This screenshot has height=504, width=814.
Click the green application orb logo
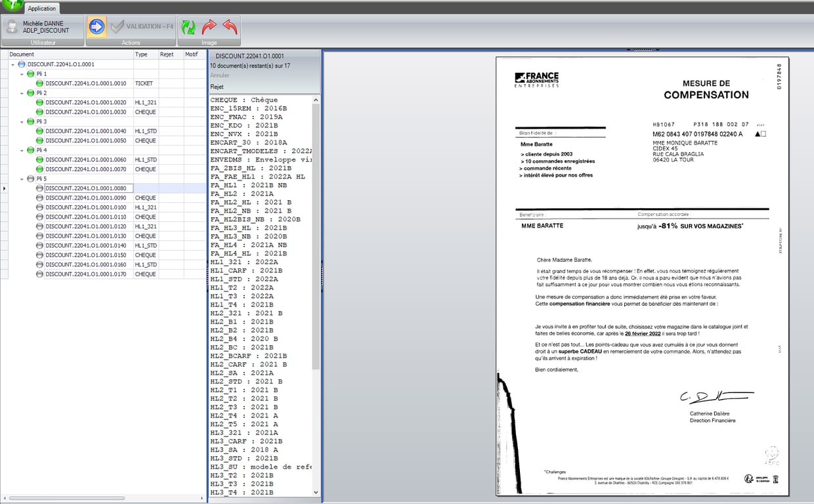coord(11,5)
